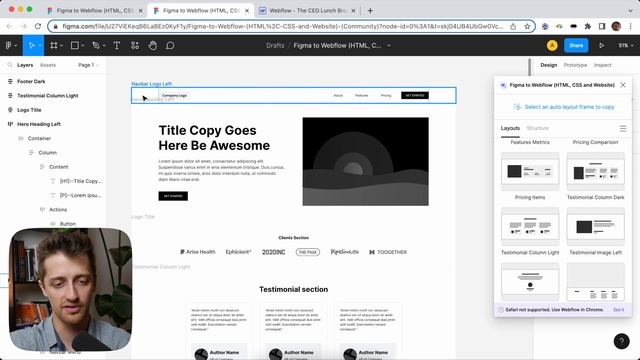Select the Testimonial Column Light layout thumbnail

(530, 227)
